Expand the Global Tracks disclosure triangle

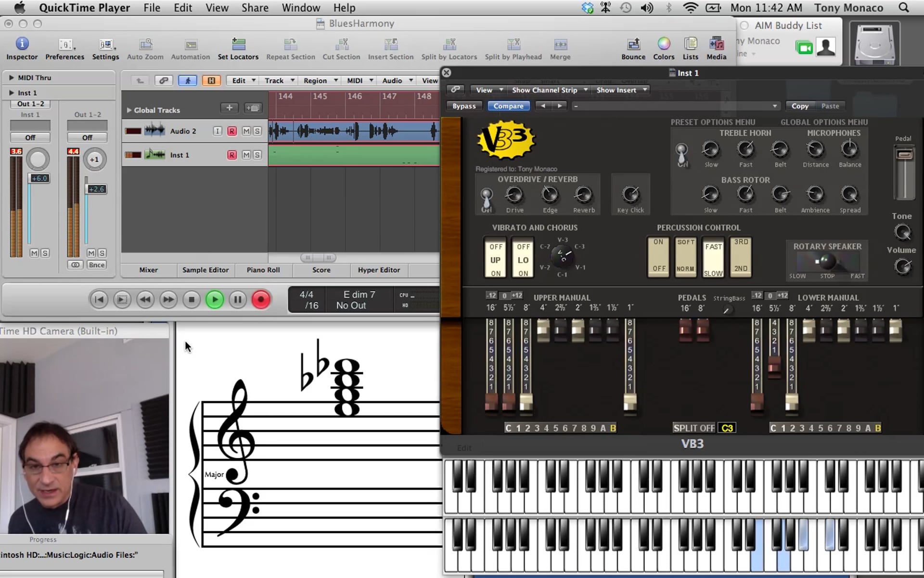[x=129, y=110]
